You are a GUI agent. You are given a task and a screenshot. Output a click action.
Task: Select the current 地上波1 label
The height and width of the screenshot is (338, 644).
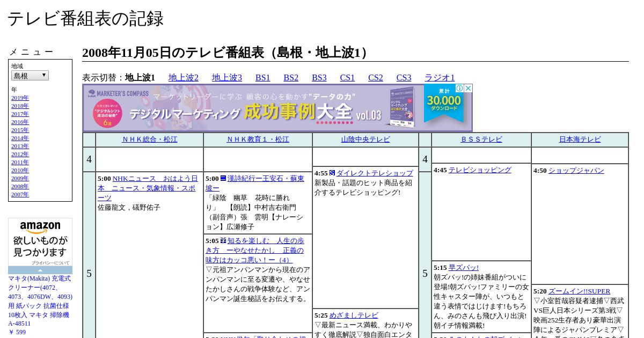(140, 77)
